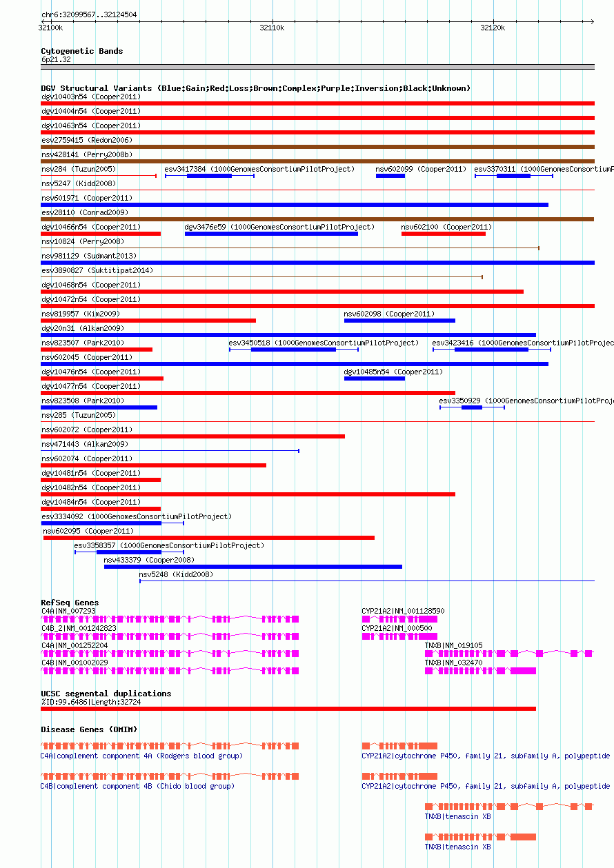
Task: Click the TNXB|NM_019105 transcript label
Action: pos(454,645)
